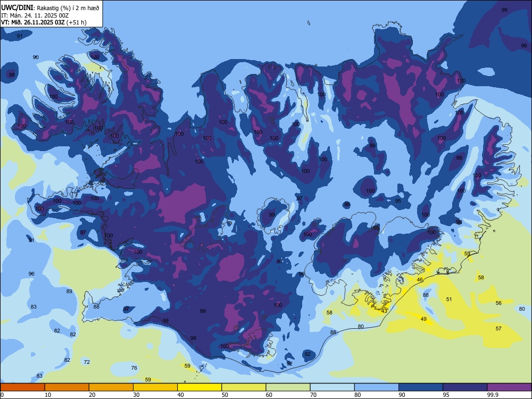The width and height of the screenshot is (532, 399).
Task: Select the map value 95
Action: click(x=398, y=201)
